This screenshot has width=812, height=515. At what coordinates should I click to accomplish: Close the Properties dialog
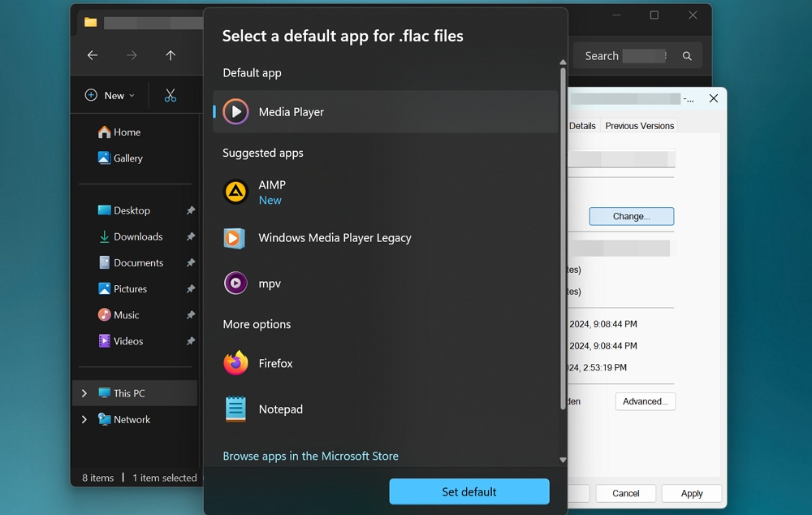coord(713,98)
